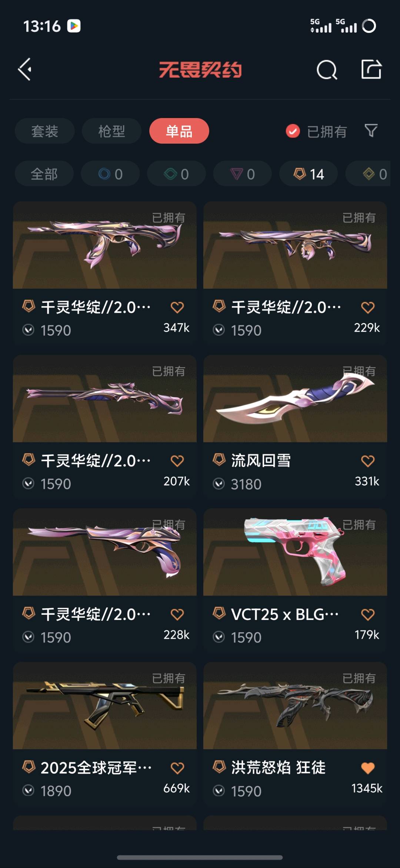Select the blue circle tier filter
The image size is (400, 868).
(x=110, y=174)
